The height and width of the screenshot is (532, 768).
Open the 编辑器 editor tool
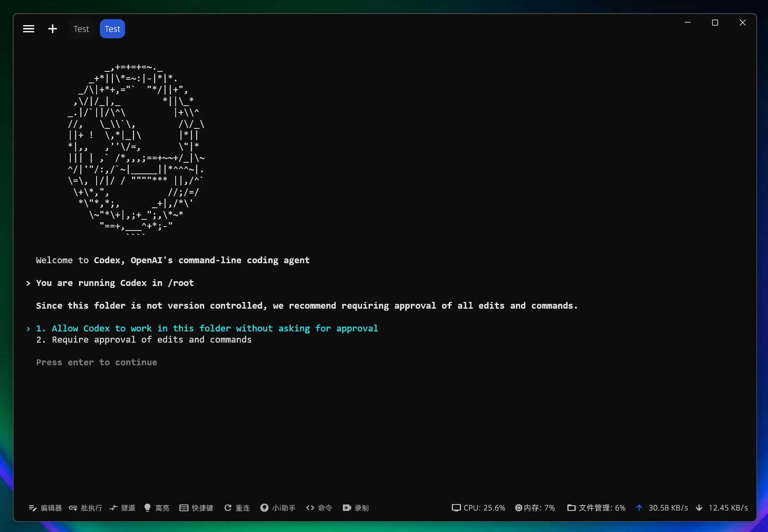click(45, 508)
